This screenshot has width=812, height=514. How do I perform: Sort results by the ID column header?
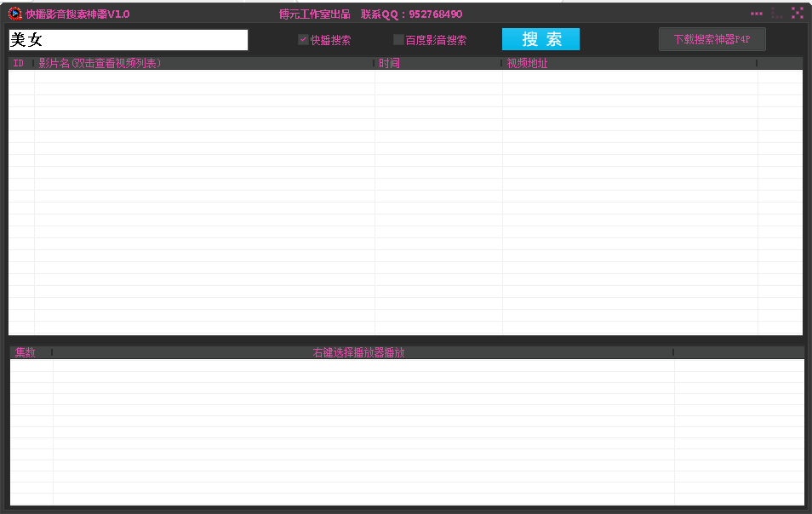21,63
